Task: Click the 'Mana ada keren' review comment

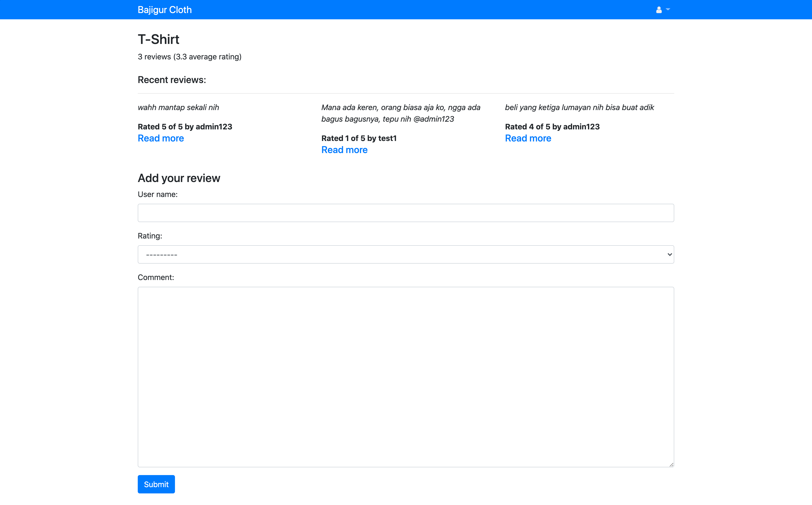Action: coord(400,113)
